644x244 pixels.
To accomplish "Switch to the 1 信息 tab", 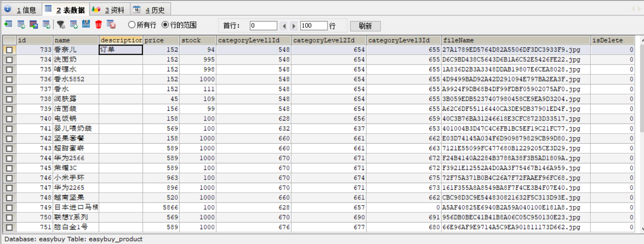I will pyautogui.click(x=21, y=10).
